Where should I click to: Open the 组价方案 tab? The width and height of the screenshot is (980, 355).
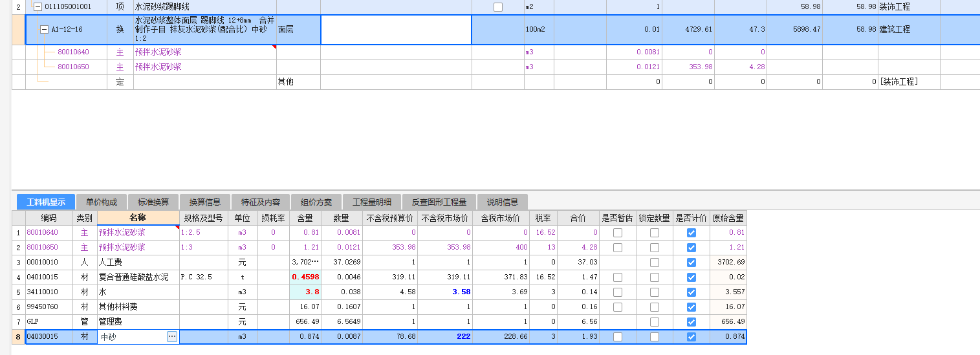316,202
